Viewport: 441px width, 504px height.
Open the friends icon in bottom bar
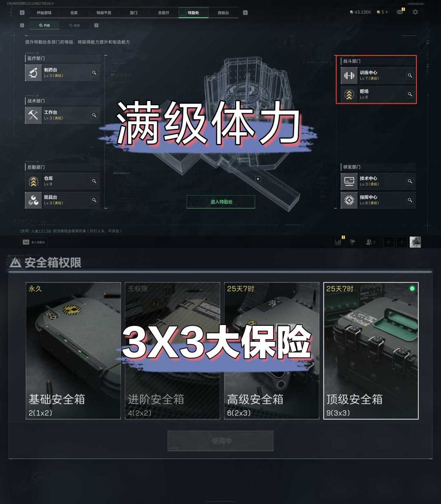(x=370, y=242)
